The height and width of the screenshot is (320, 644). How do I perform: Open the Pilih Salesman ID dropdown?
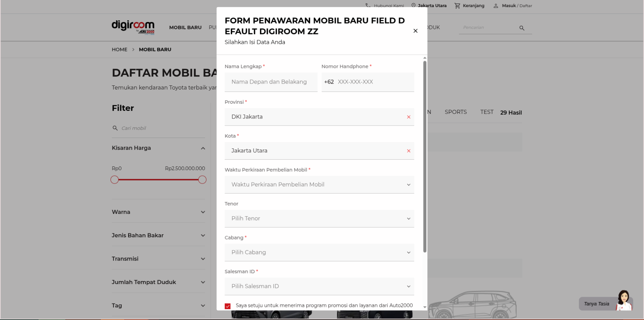(x=319, y=286)
